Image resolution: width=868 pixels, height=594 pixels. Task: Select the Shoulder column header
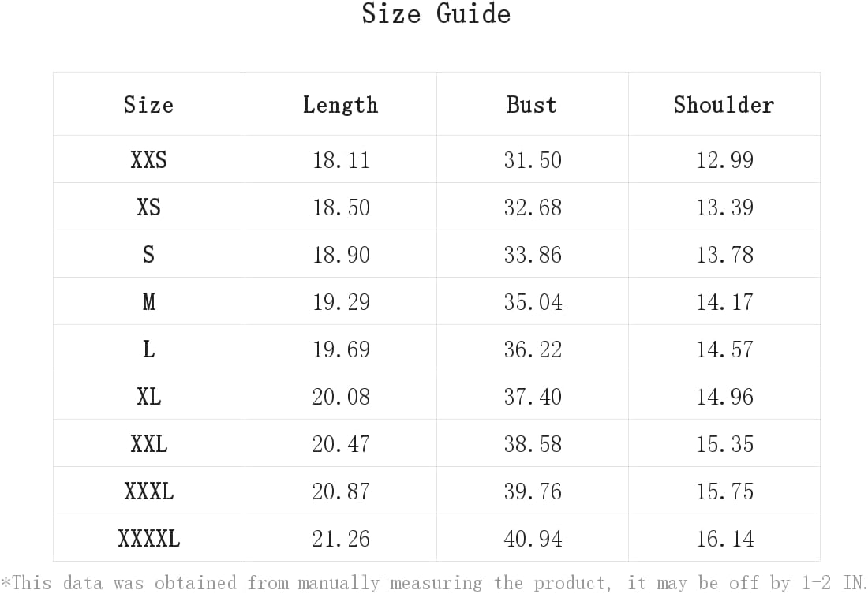point(724,105)
